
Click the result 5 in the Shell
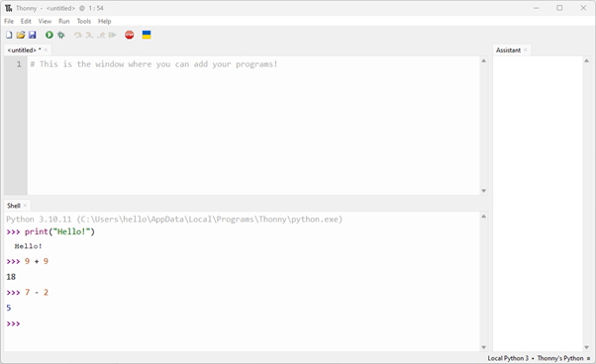pos(9,308)
